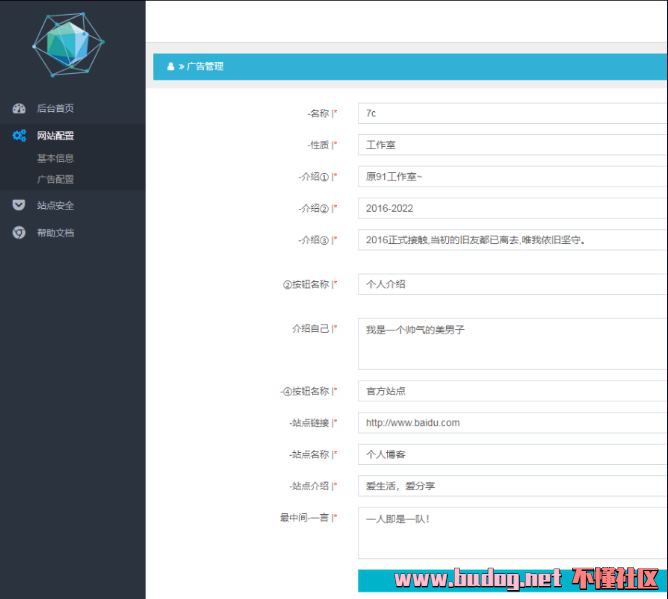
Task: Click the 名称 field containing 7c
Action: [512, 114]
